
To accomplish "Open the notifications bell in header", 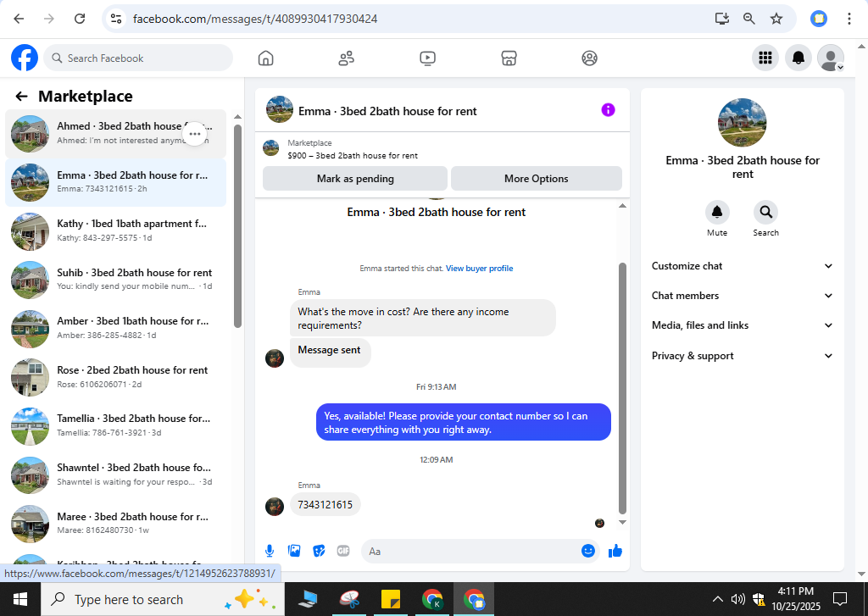I will [798, 58].
